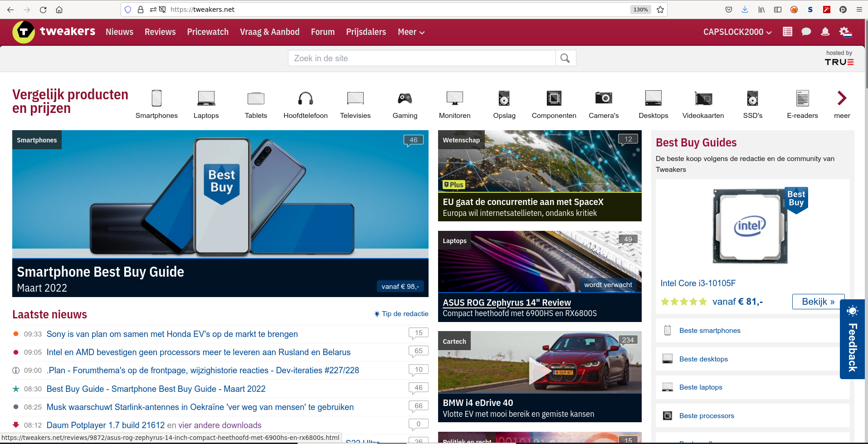Click the Tweakers logo icon
The width and height of the screenshot is (868, 444).
24,32
